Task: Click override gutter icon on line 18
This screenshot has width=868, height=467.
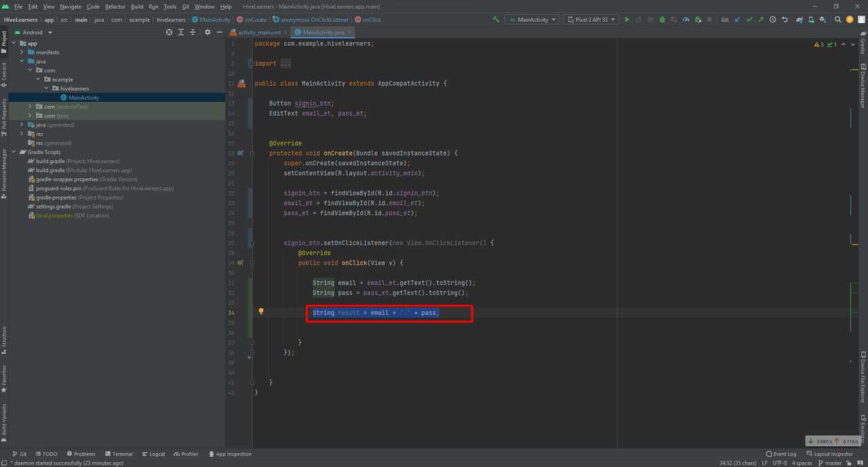Action: point(240,153)
